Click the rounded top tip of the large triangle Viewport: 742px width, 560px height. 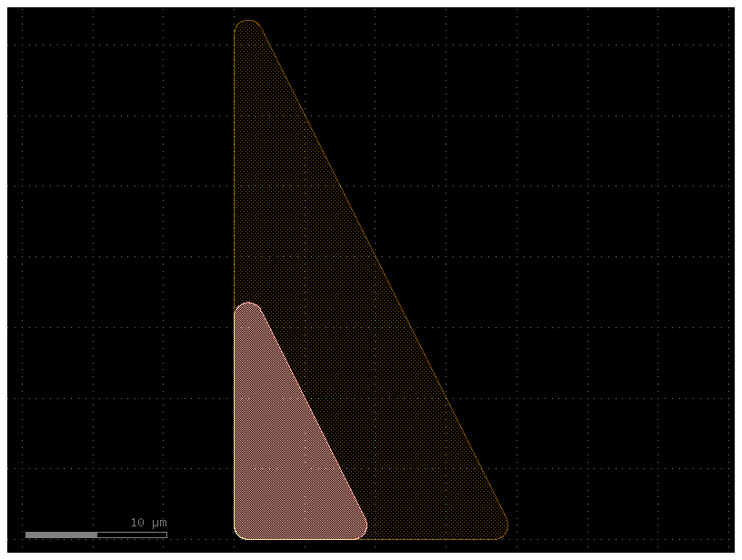(248, 27)
